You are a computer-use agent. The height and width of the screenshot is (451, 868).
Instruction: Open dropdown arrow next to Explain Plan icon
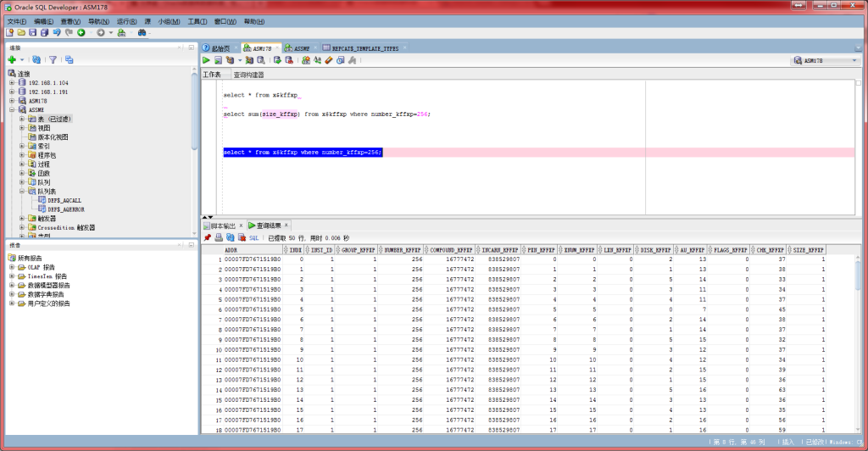239,60
